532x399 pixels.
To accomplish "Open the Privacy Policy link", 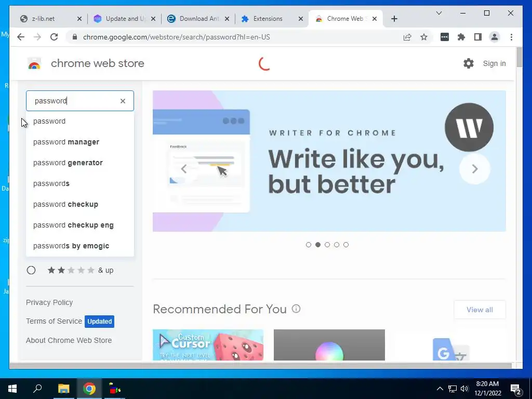I will click(x=49, y=302).
